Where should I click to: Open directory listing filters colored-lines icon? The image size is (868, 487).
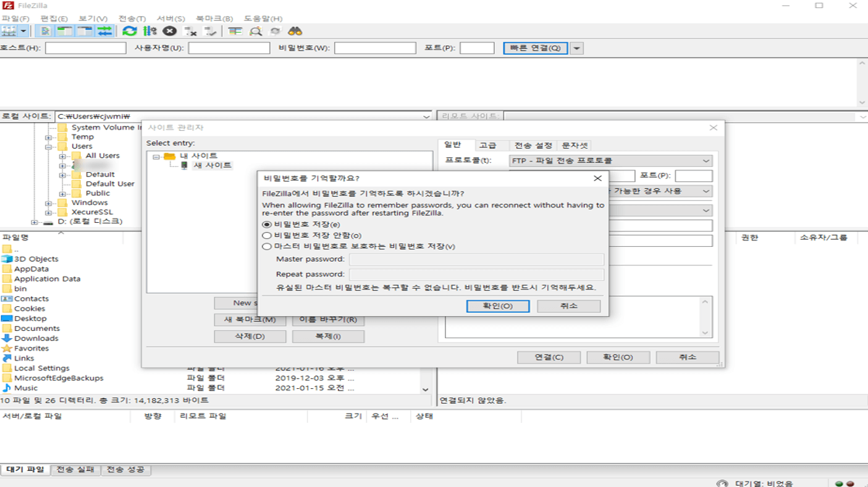(235, 31)
